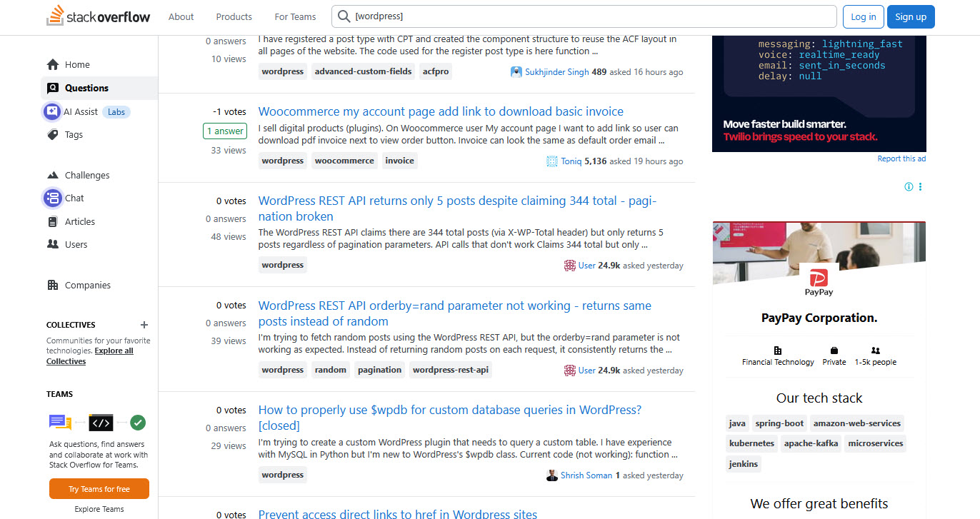Click the Companies building icon
The height and width of the screenshot is (519, 980).
point(53,285)
